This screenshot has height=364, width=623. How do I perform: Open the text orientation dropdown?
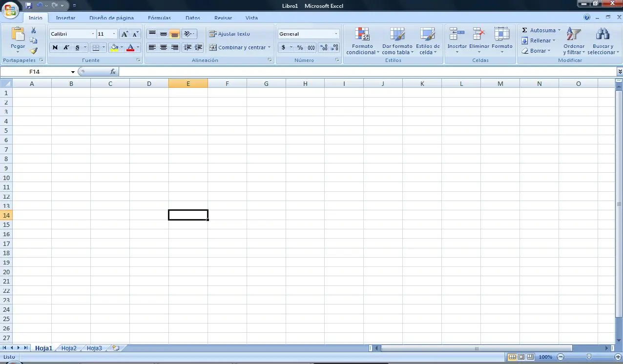click(189, 34)
